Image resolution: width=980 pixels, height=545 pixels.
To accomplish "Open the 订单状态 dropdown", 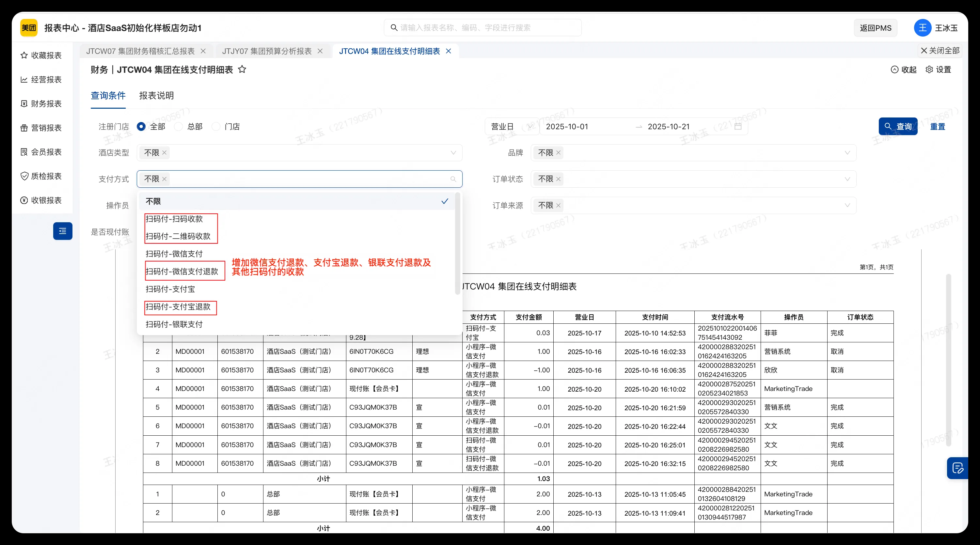I will 847,179.
